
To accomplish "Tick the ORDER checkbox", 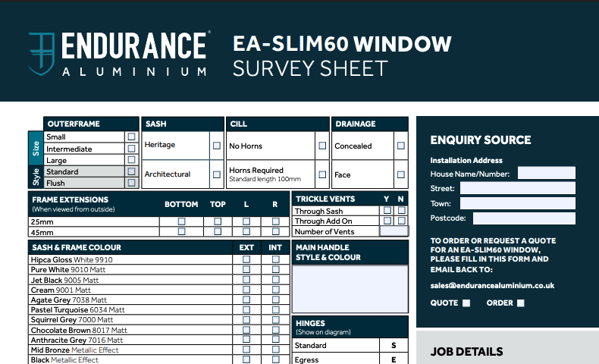I will [521, 303].
